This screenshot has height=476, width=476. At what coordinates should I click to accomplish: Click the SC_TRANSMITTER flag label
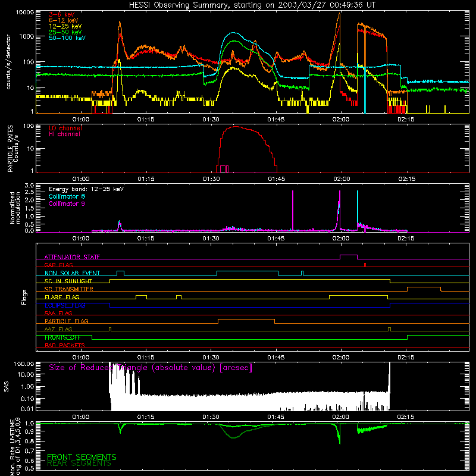pyautogui.click(x=68, y=289)
